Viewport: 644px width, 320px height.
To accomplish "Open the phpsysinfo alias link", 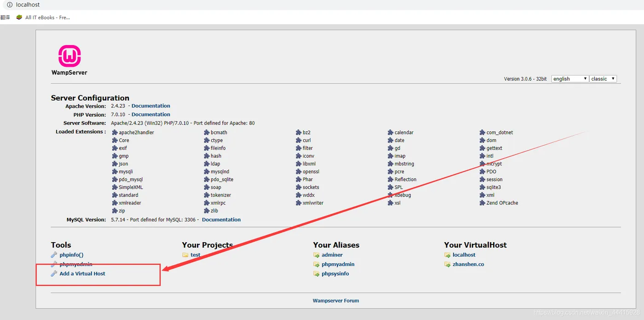I will point(335,273).
